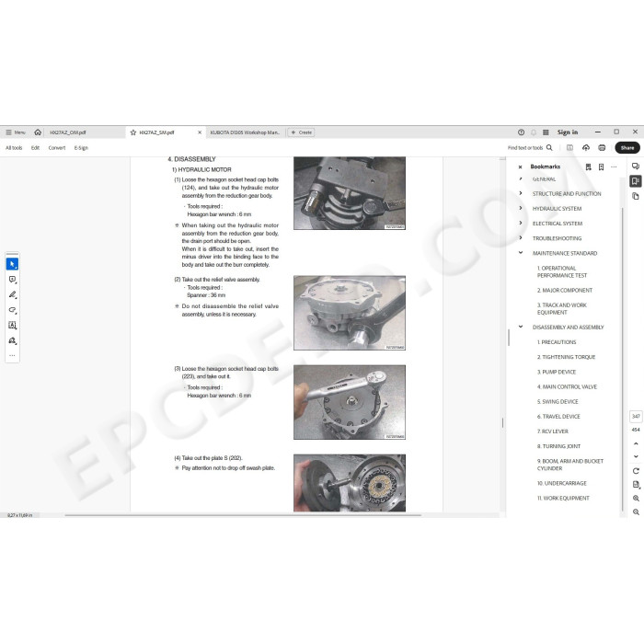
Task: Open the Comments panel icon
Action: 636,167
